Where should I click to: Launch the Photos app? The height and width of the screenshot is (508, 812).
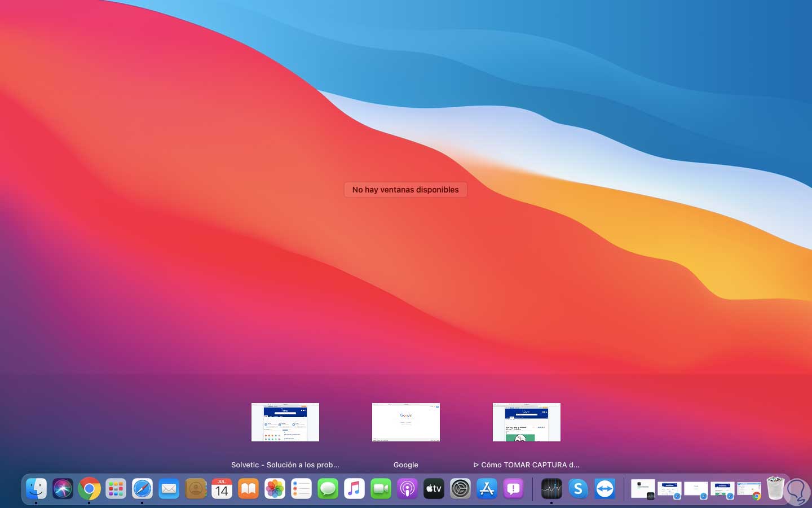(x=275, y=489)
